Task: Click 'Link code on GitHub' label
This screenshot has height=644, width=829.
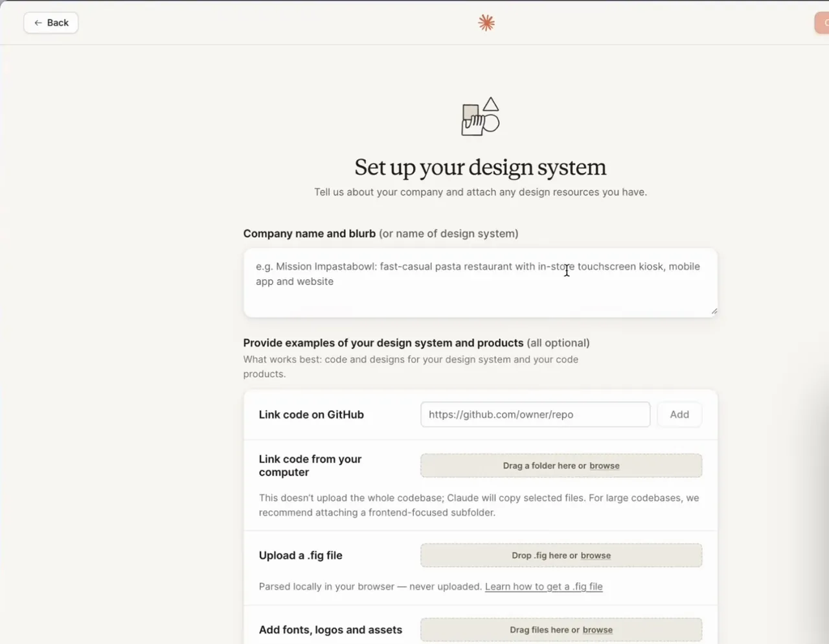Action: (312, 415)
